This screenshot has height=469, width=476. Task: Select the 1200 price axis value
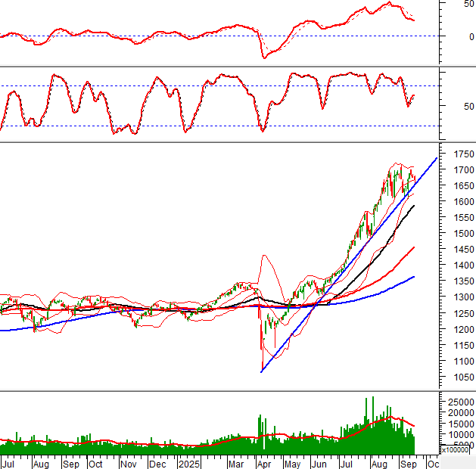[x=464, y=330]
